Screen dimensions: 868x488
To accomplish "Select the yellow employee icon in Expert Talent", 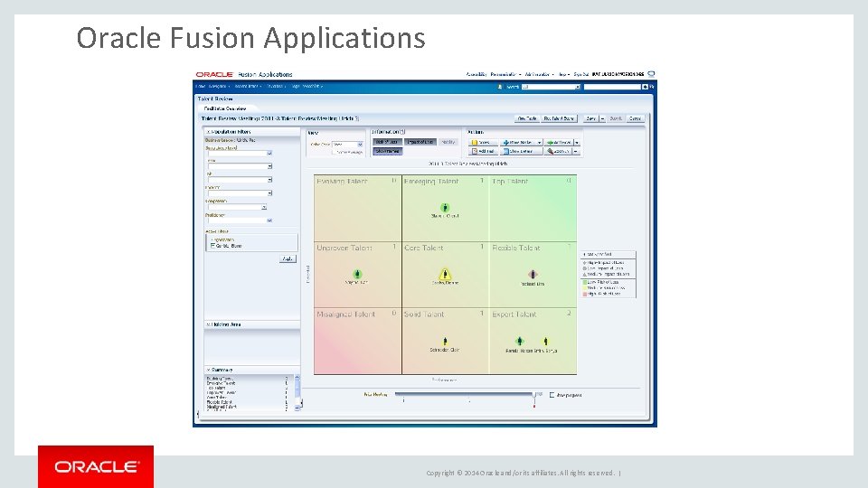I will 546,342.
